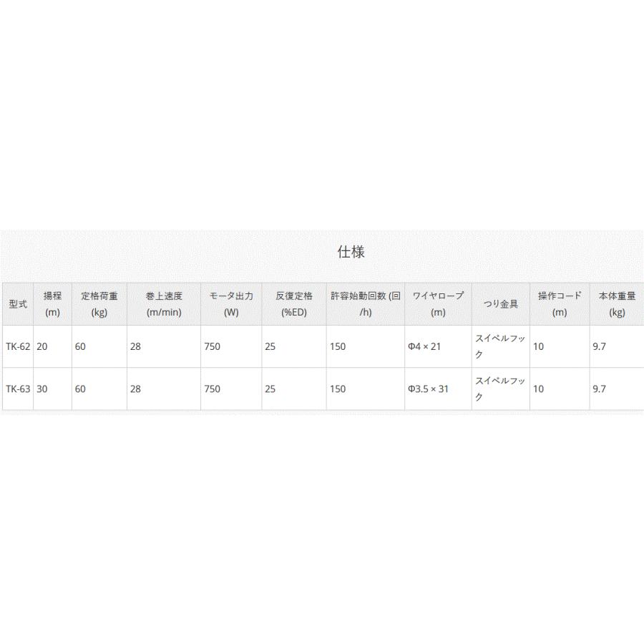Select the Φ3.5 × 31 wire rope cell

pyautogui.click(x=438, y=389)
